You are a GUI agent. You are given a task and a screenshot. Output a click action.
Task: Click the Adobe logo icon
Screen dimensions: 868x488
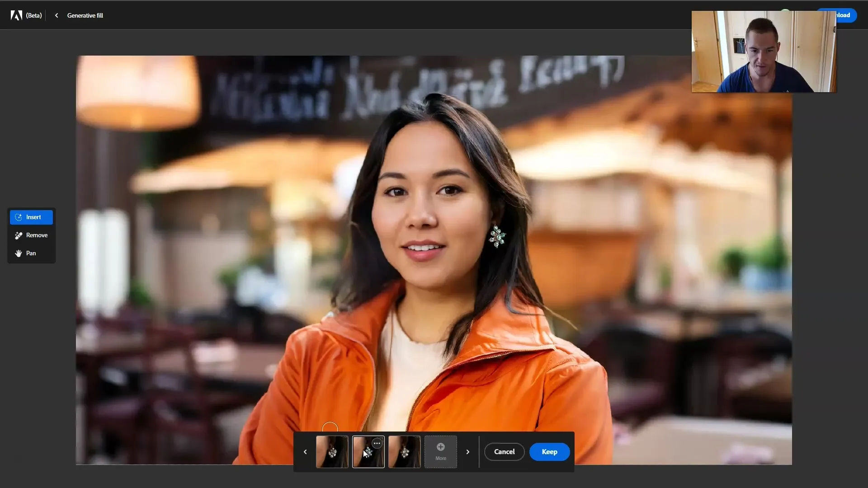click(16, 15)
